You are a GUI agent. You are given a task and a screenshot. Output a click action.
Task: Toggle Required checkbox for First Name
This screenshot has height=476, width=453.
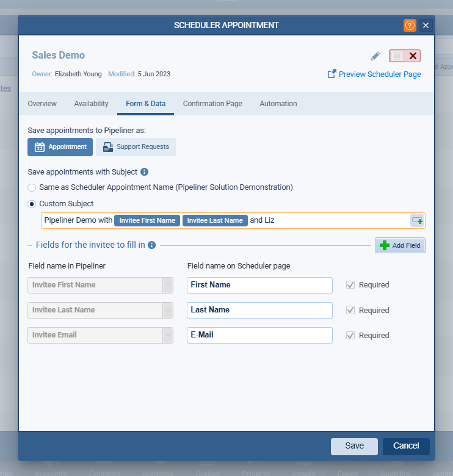pos(350,285)
